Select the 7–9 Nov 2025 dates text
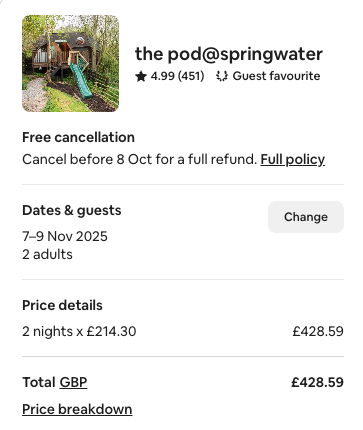Image resolution: width=363 pixels, height=430 pixels. point(65,236)
